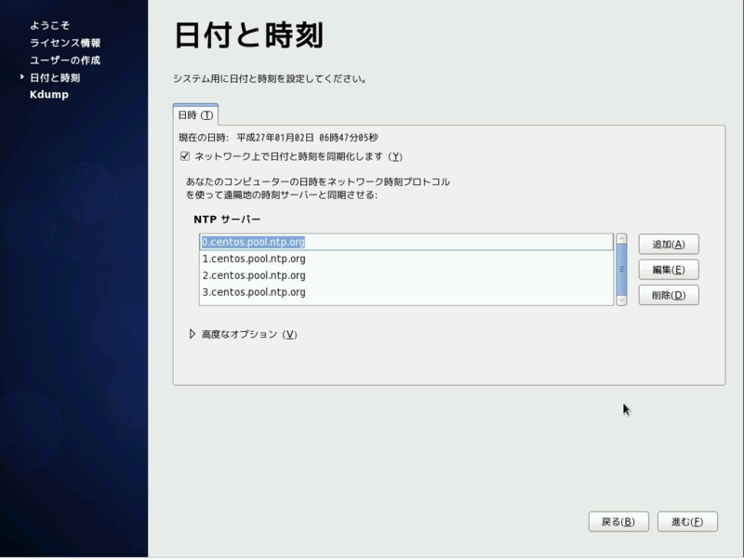Click the 編集(E) button
This screenshot has height=560, width=744.
click(669, 270)
